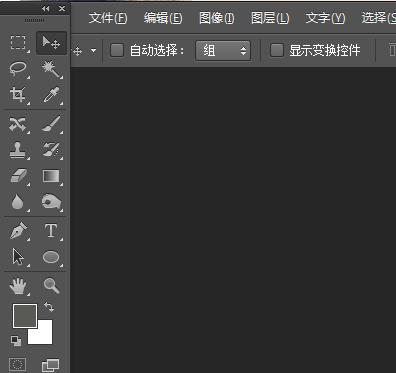396x373 pixels.
Task: Select the Horizontal Type tool
Action: coord(51,230)
